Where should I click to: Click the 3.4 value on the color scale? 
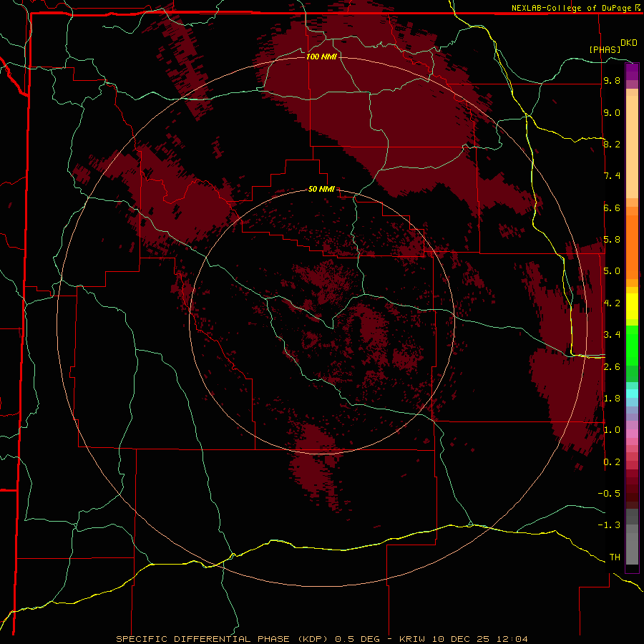point(612,335)
